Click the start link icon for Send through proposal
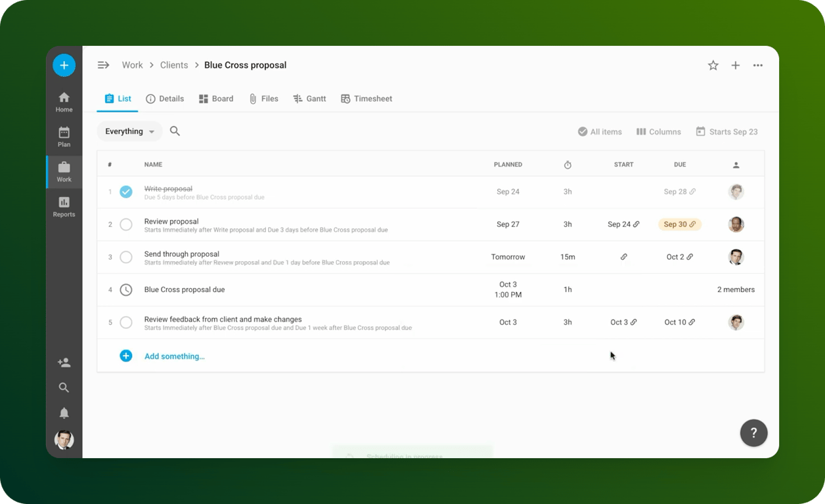The image size is (825, 504). tap(623, 257)
